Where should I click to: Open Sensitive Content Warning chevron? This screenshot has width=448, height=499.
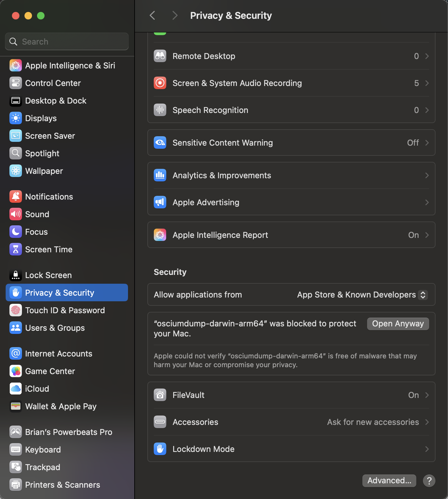tap(427, 143)
